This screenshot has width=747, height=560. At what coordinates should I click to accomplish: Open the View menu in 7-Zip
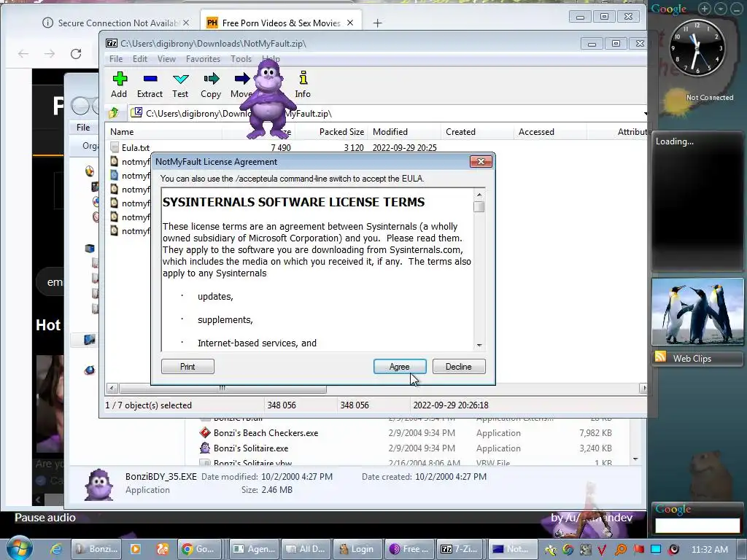pyautogui.click(x=167, y=59)
